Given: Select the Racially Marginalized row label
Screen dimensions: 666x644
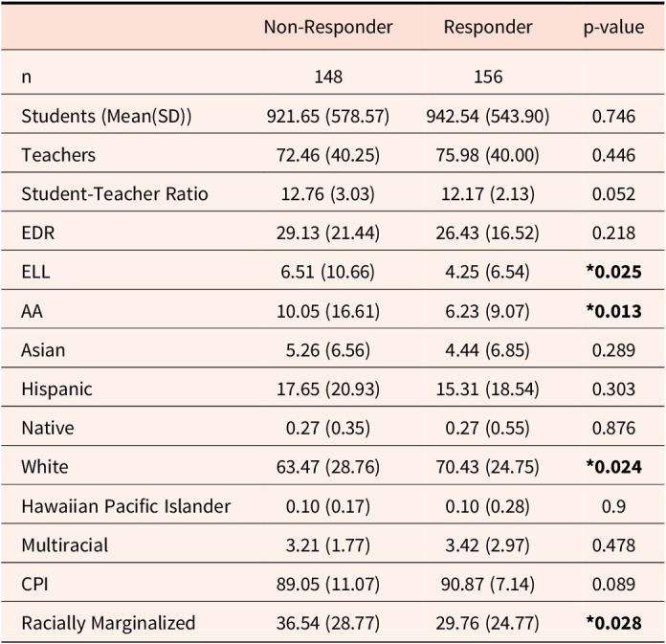Looking at the screenshot, I should pos(108,623).
